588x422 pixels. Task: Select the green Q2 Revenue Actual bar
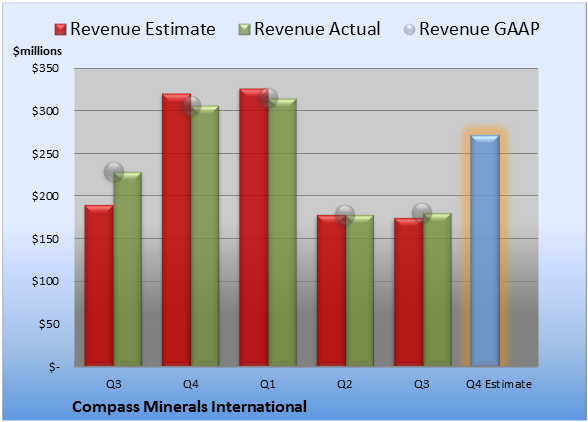click(x=360, y=290)
